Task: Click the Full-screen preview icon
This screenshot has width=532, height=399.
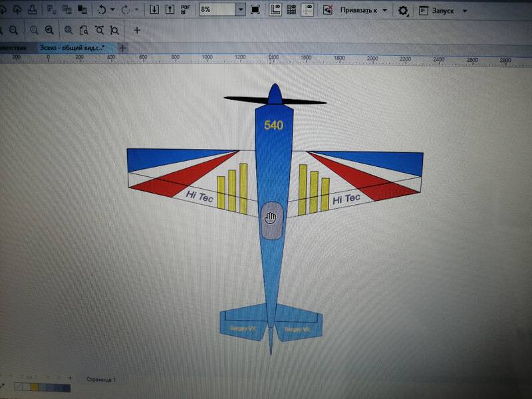Action: tap(255, 10)
